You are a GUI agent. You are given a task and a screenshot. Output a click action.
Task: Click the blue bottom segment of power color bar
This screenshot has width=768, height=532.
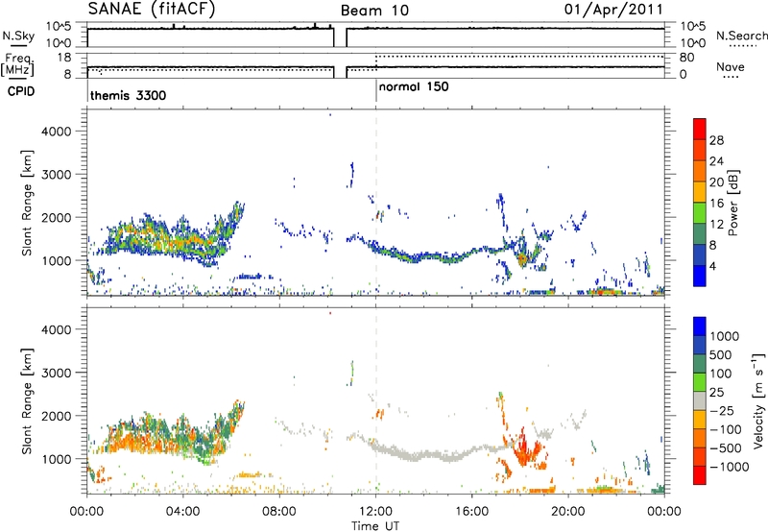(x=700, y=276)
